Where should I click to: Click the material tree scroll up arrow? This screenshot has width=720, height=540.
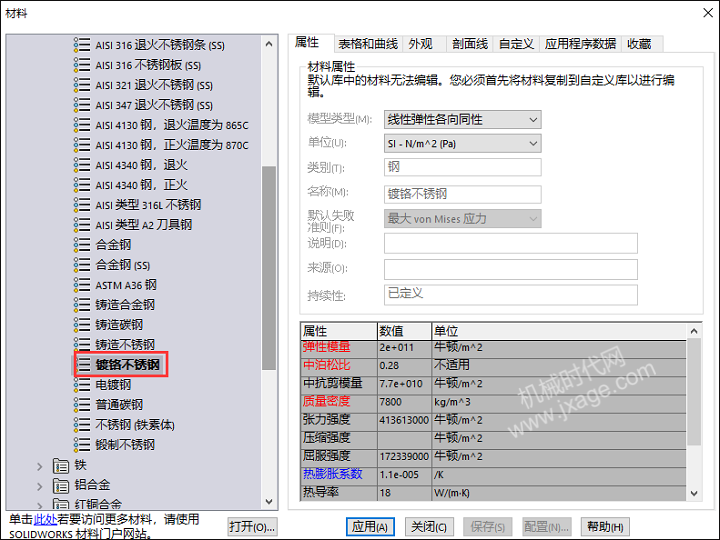(269, 44)
